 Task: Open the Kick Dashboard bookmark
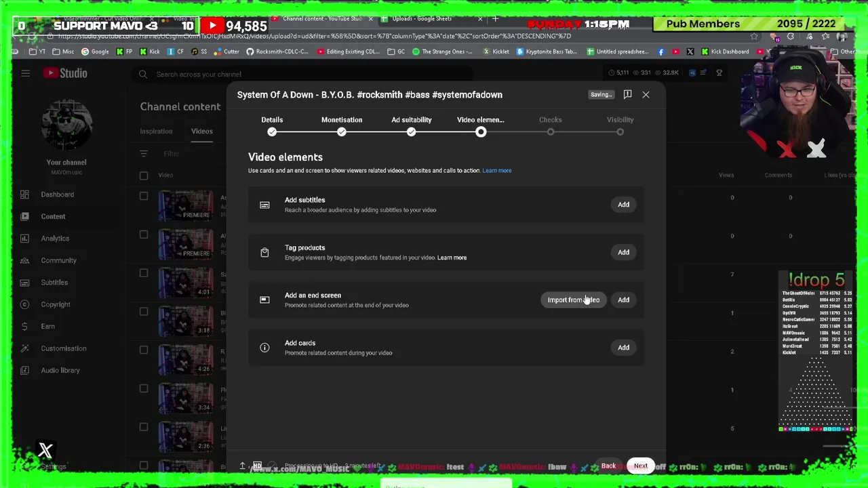725,52
